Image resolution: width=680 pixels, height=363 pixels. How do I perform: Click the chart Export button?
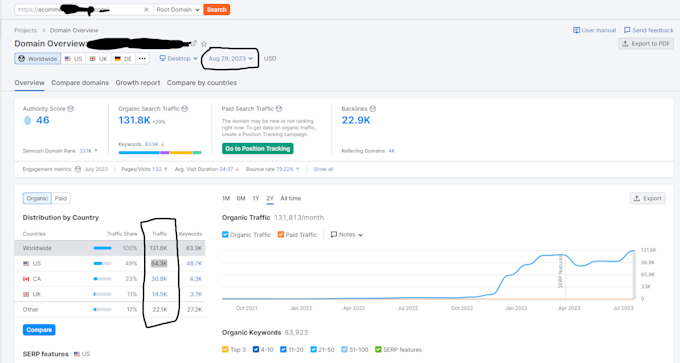(x=647, y=198)
